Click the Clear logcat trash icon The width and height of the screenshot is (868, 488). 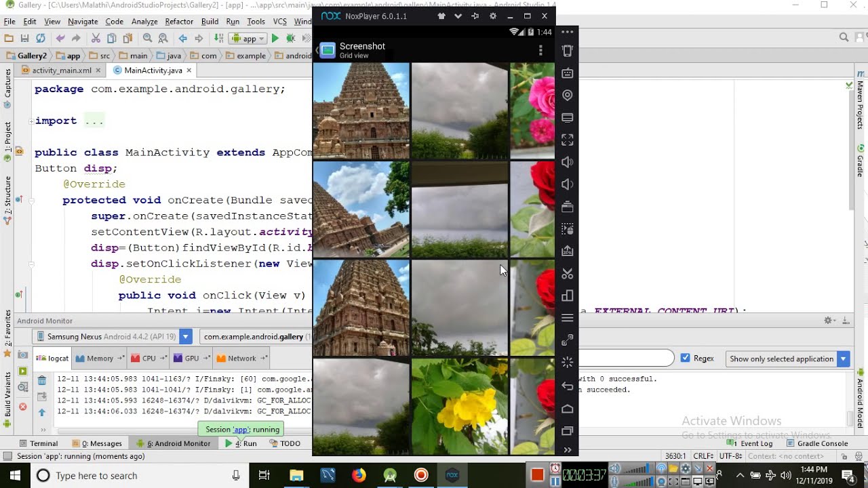coord(42,381)
